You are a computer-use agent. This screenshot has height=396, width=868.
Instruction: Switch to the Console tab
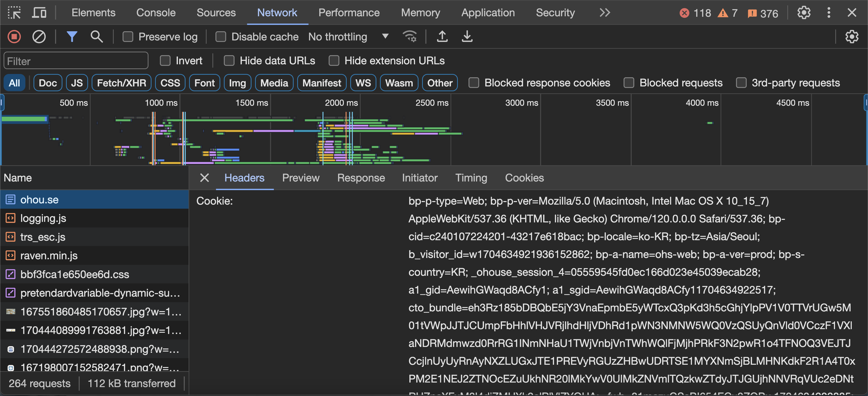[x=156, y=13]
